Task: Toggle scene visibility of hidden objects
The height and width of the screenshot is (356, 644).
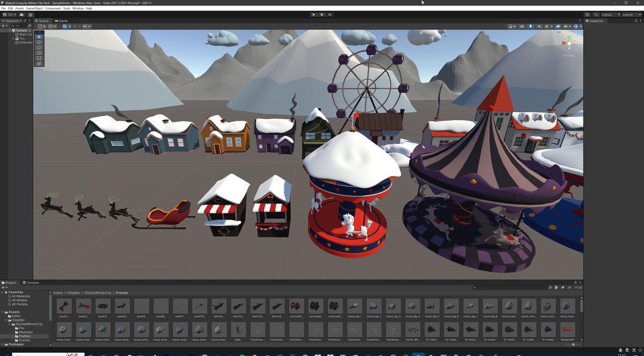Action: (558, 26)
